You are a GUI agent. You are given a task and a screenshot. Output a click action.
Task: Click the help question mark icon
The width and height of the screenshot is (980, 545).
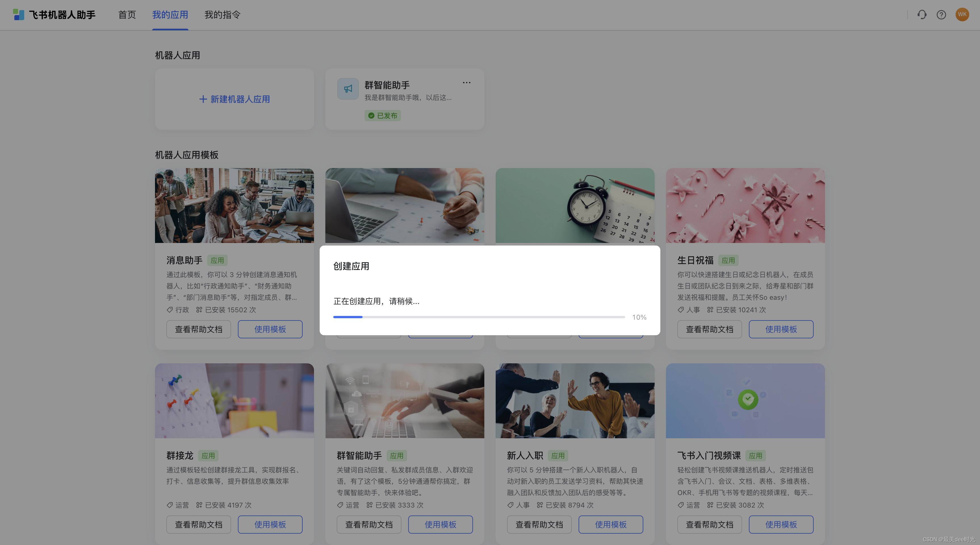pos(941,14)
